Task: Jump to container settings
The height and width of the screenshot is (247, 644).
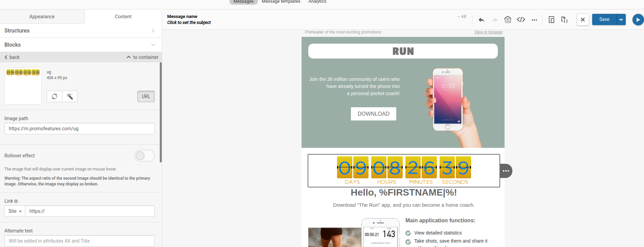Action: pos(142,57)
